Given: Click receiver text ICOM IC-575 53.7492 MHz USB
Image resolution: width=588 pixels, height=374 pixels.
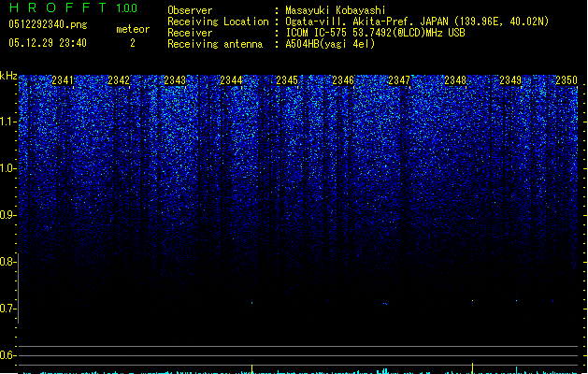Looking at the screenshot, I should [376, 33].
